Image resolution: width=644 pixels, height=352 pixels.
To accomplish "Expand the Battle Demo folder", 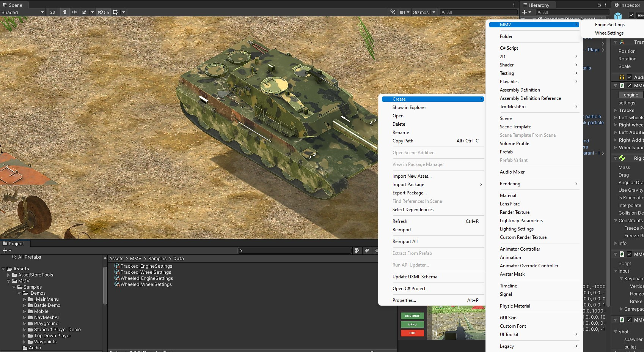I will pyautogui.click(x=25, y=305).
